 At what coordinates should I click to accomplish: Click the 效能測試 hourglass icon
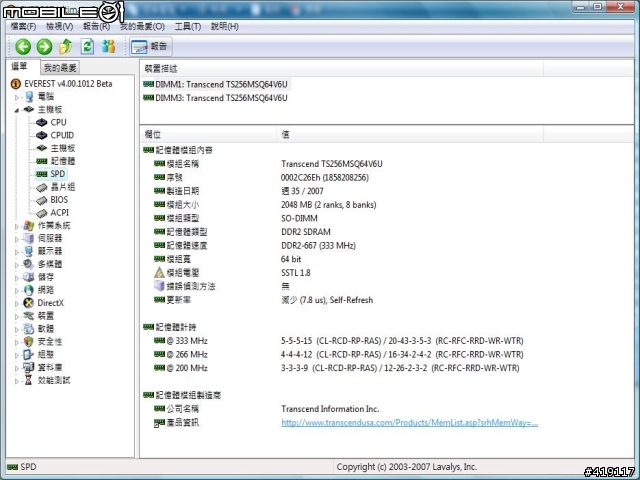click(x=29, y=380)
